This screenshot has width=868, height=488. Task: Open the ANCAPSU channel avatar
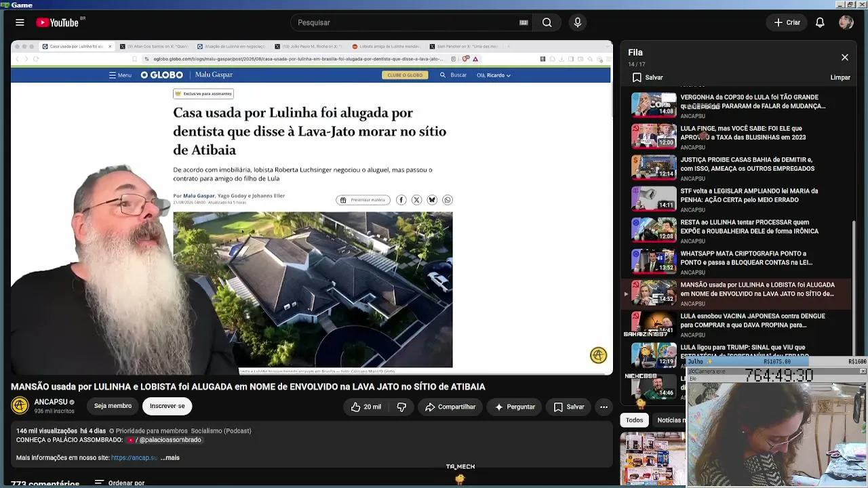[x=20, y=405]
